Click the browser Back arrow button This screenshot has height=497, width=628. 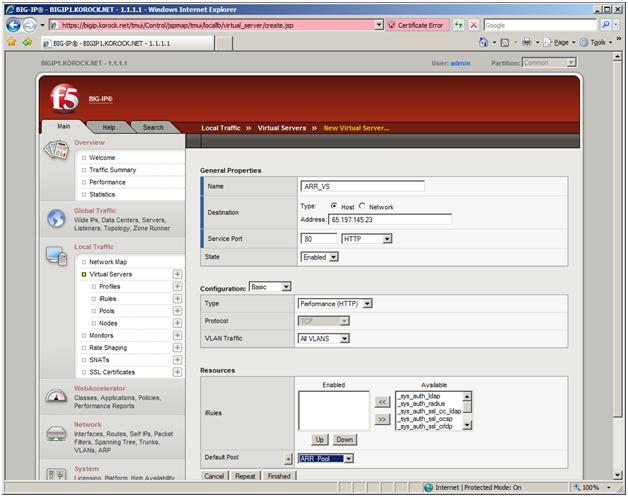(x=15, y=24)
